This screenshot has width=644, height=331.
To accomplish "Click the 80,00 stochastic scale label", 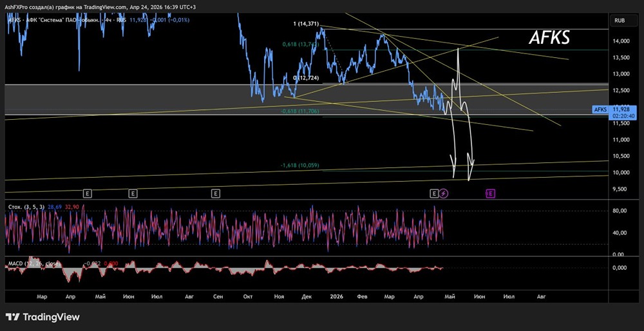I will pos(619,211).
